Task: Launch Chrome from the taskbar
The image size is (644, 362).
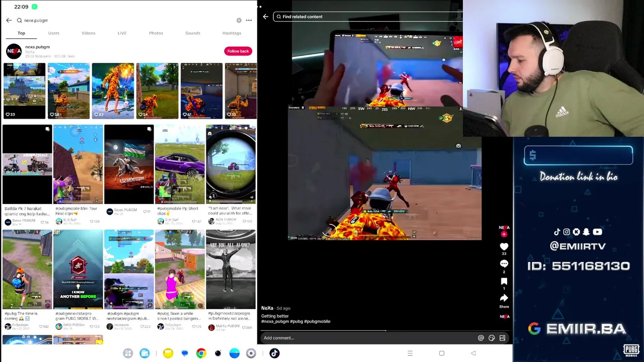Action: click(201, 353)
